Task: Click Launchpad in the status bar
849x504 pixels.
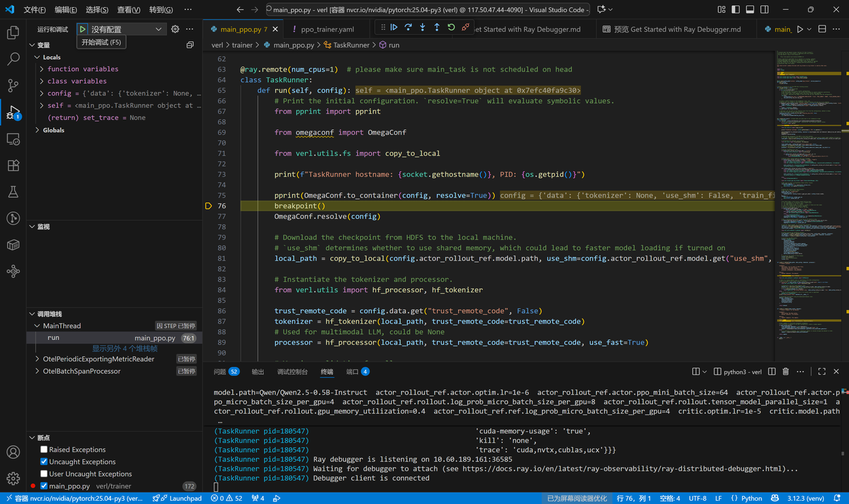Action: pos(180,498)
